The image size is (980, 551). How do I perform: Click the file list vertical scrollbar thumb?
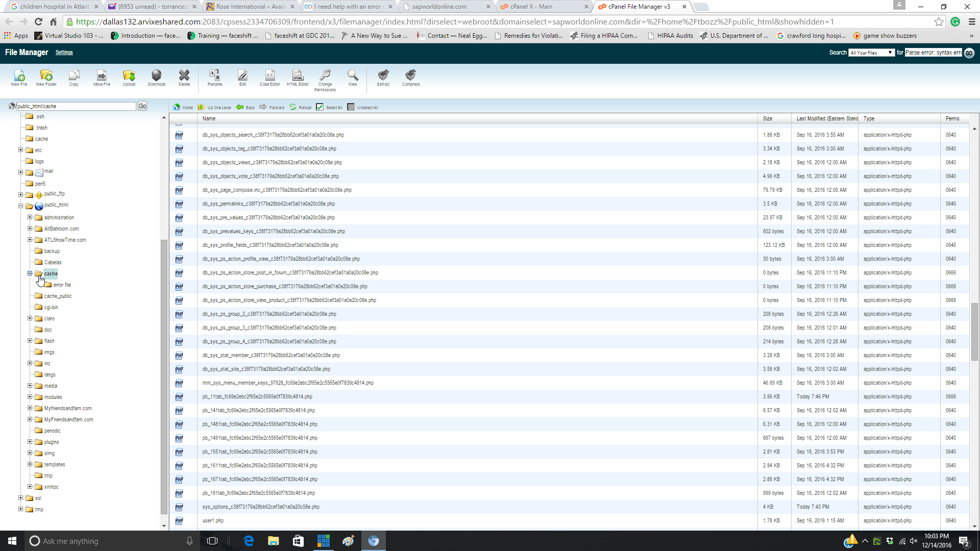pos(974,332)
